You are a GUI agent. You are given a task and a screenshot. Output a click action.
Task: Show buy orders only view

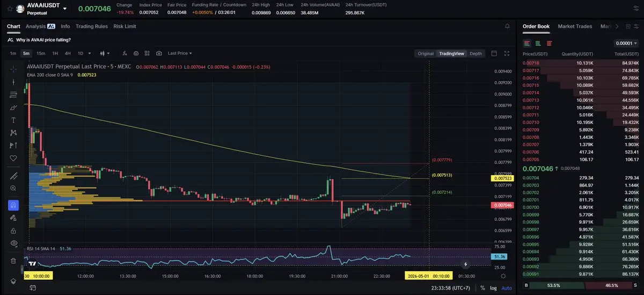(x=538, y=44)
